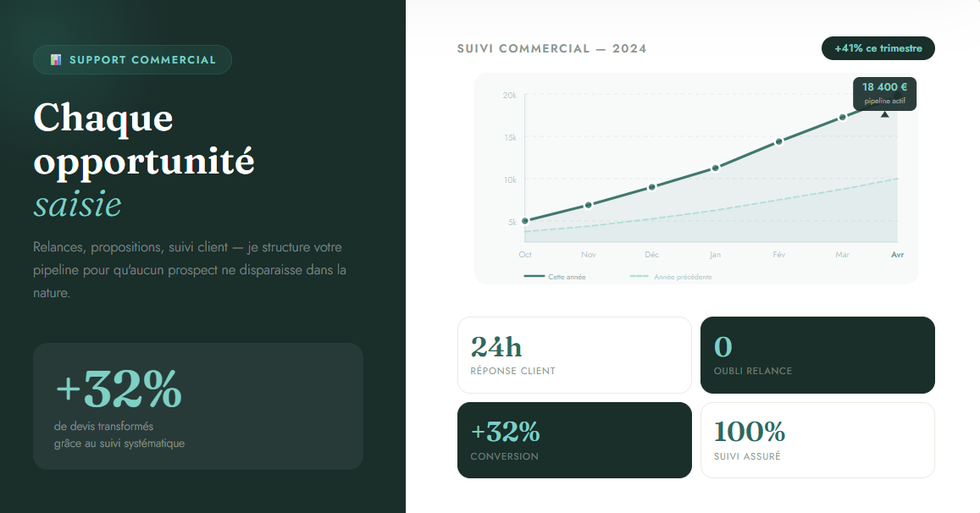Click the 18 400 € pipeline actif tooltip
The width and height of the screenshot is (980, 513).
(x=884, y=93)
